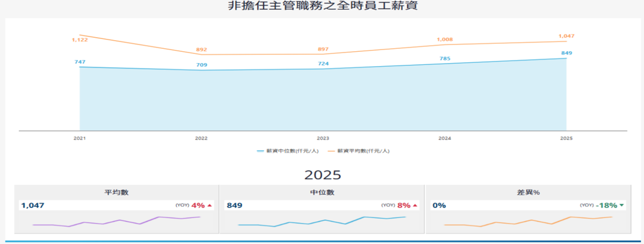This screenshot has height=244, width=644.
Task: Click the 差異% card header
Action: point(528,192)
